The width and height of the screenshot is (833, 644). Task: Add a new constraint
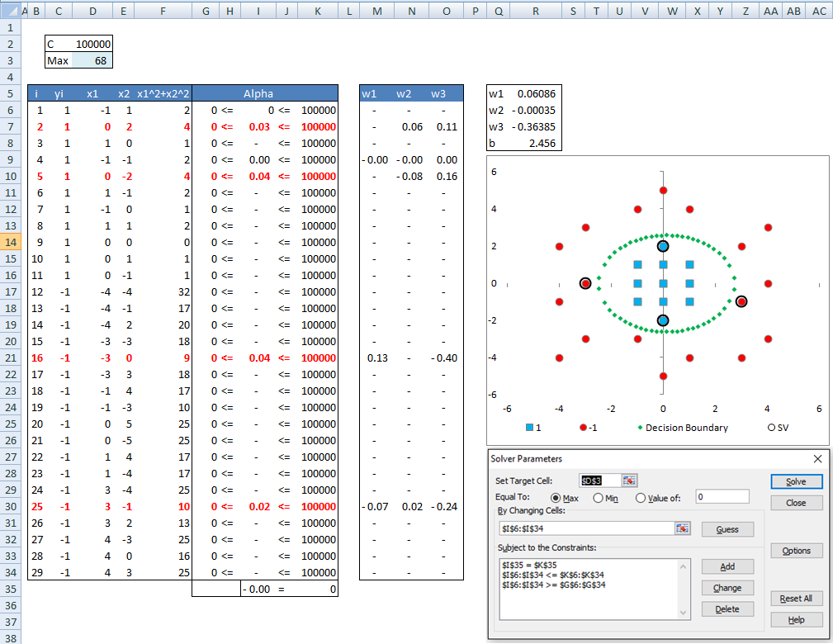[727, 566]
